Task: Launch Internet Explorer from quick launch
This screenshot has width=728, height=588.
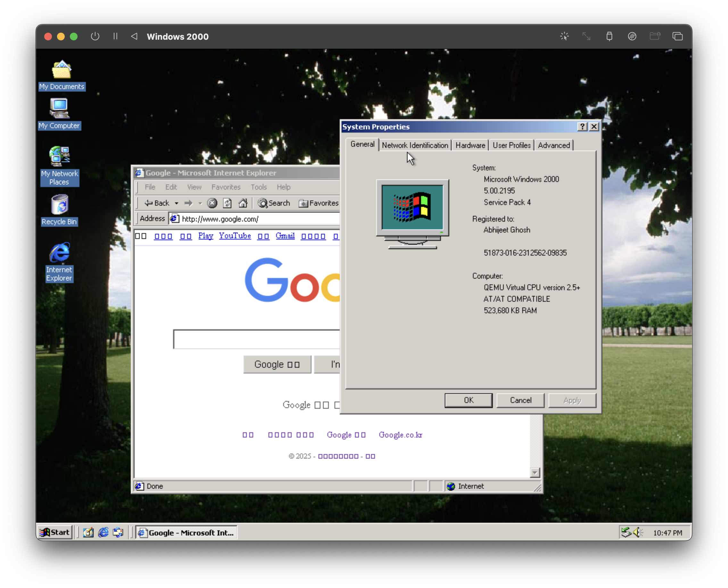Action: click(103, 533)
